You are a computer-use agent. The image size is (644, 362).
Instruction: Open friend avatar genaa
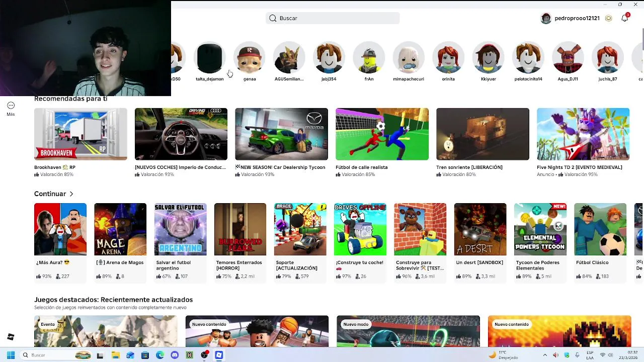click(250, 58)
